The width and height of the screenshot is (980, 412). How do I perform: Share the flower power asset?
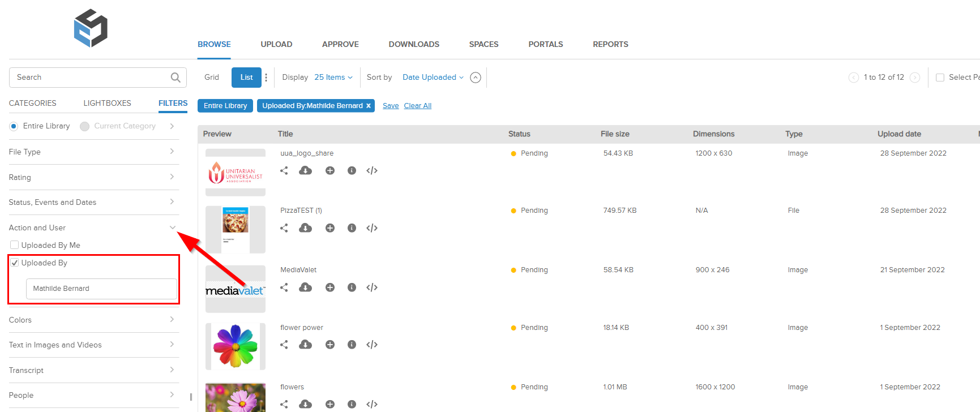tap(284, 345)
